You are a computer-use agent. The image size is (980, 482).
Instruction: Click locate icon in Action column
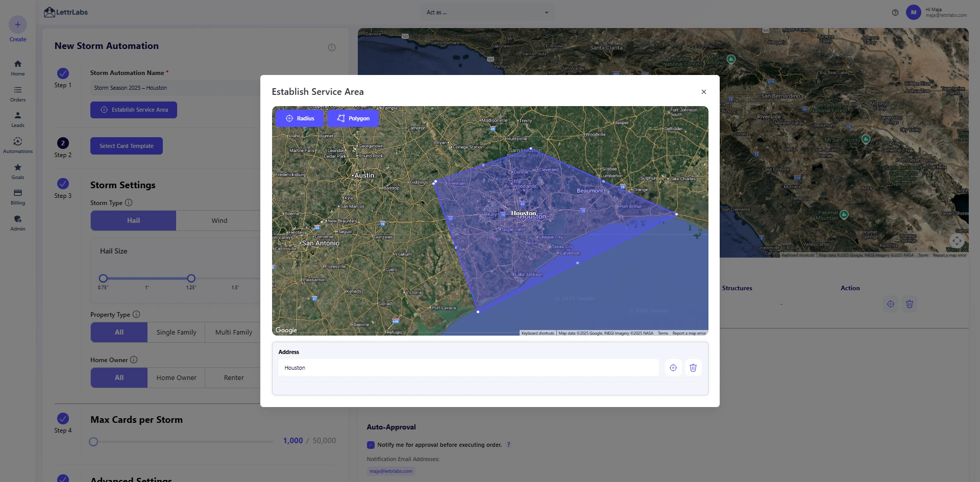(x=891, y=304)
